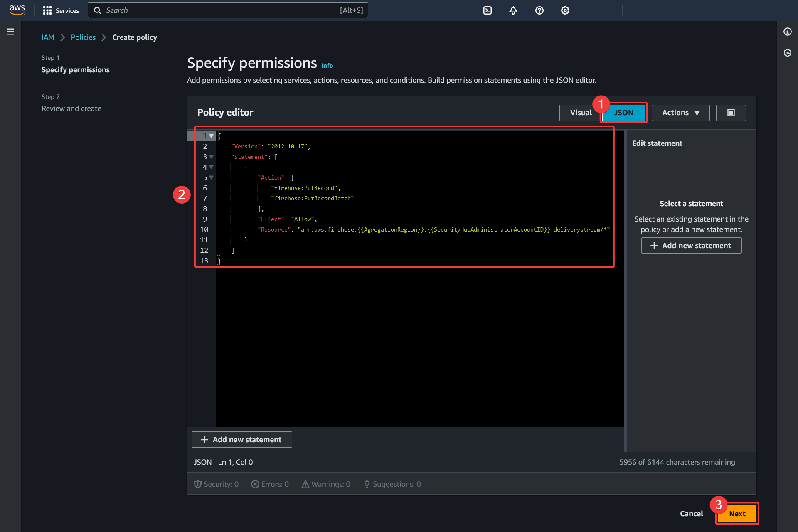Viewport: 798px width, 532px height.
Task: Click the characters remaining counter text
Action: (x=677, y=462)
